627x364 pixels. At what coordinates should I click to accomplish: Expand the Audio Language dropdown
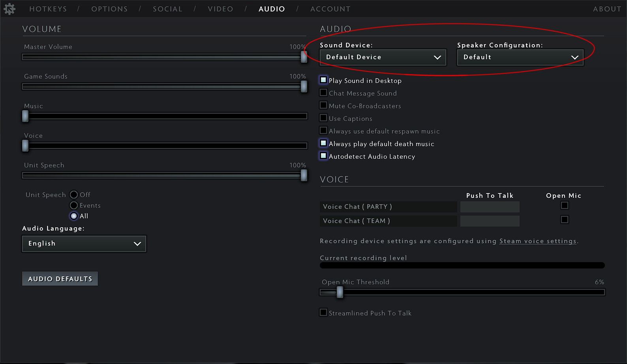tap(84, 244)
